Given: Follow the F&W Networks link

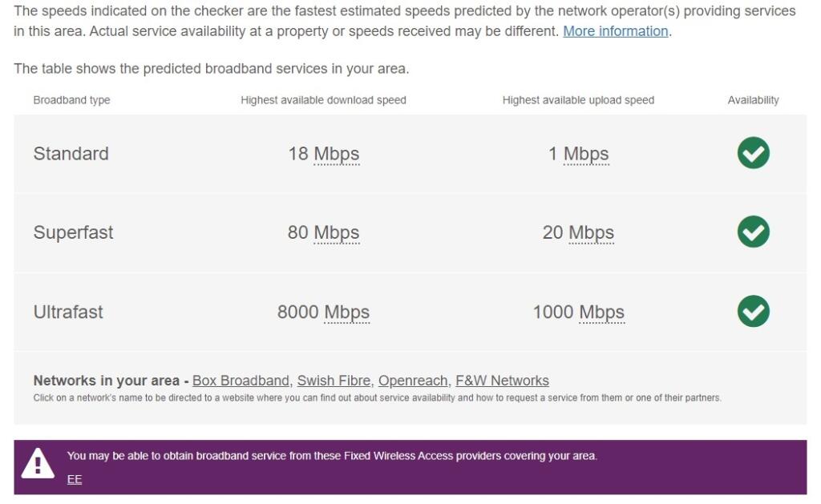Looking at the screenshot, I should [x=502, y=381].
